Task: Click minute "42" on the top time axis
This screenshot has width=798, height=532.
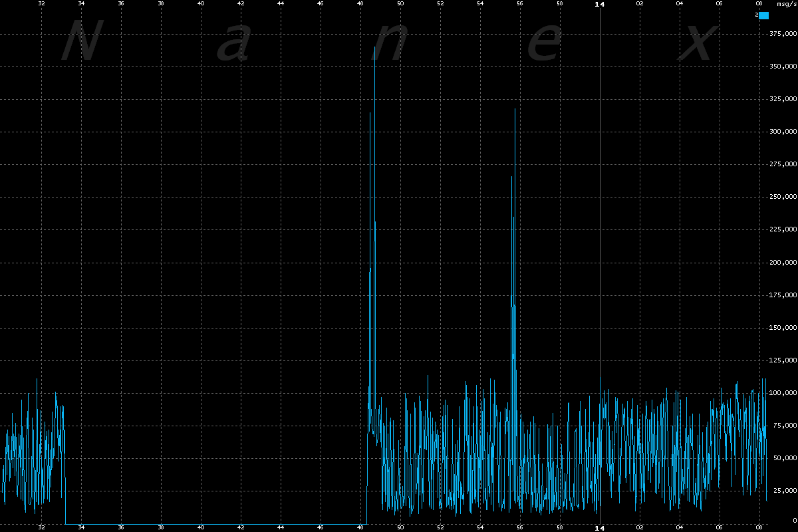Action: point(241,4)
